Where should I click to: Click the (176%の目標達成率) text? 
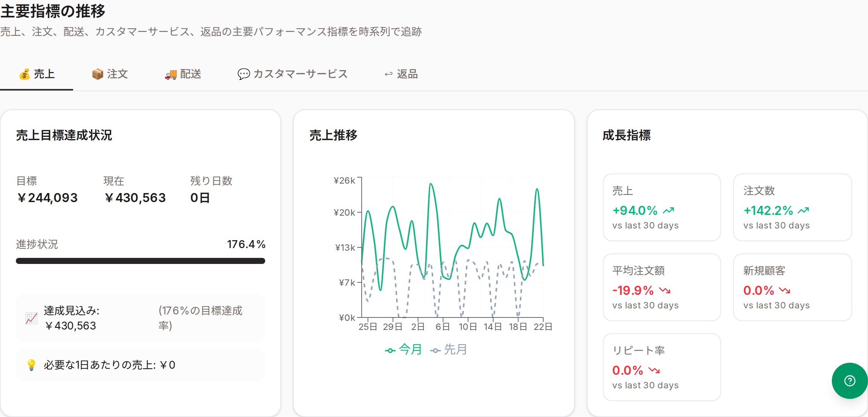(200, 318)
